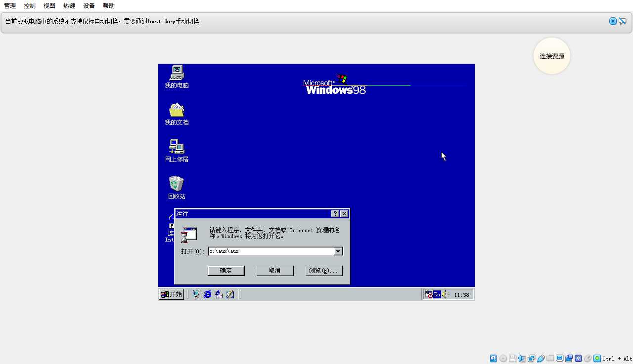Click the help question mark in 运行 dialog
The image size is (633, 364).
coord(335,213)
